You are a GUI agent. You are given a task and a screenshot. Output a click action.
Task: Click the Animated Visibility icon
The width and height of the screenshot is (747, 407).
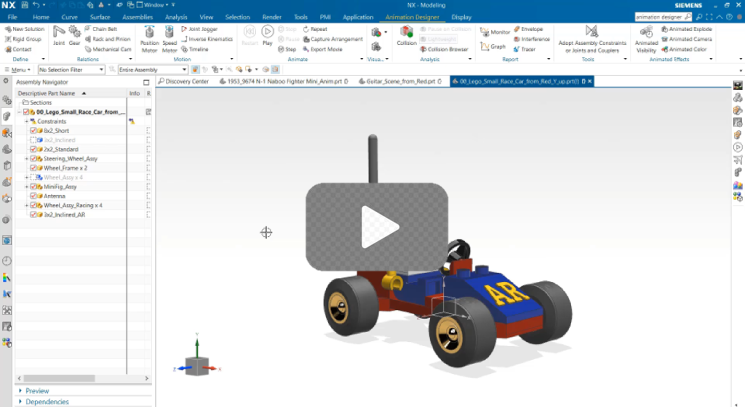coord(646,38)
